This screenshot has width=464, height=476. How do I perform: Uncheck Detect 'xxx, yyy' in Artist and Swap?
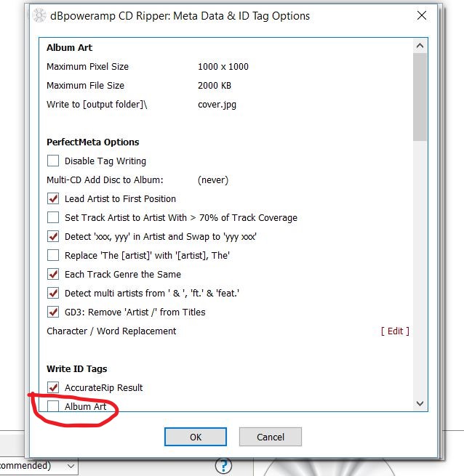tap(53, 237)
